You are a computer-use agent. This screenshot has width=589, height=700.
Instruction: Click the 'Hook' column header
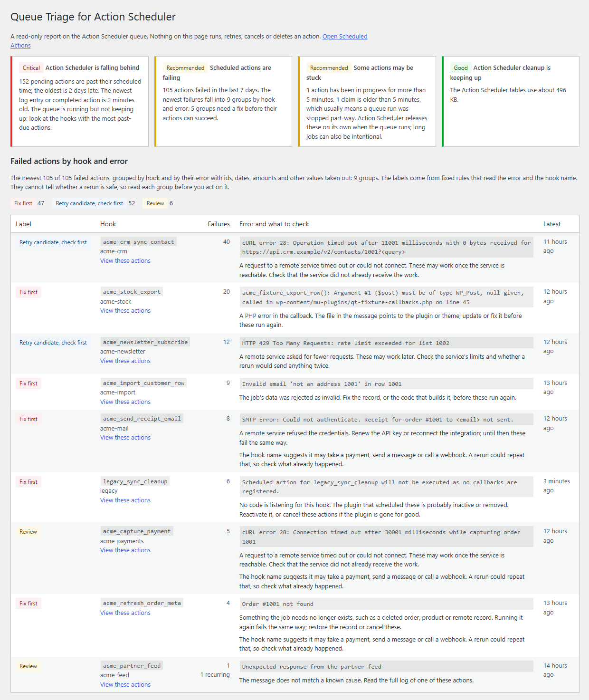(108, 224)
